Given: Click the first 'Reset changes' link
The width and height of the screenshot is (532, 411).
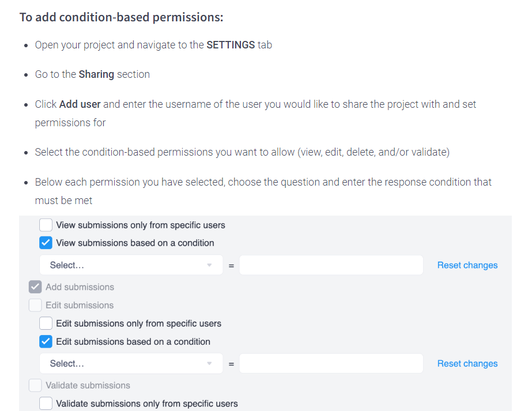Looking at the screenshot, I should 467,265.
